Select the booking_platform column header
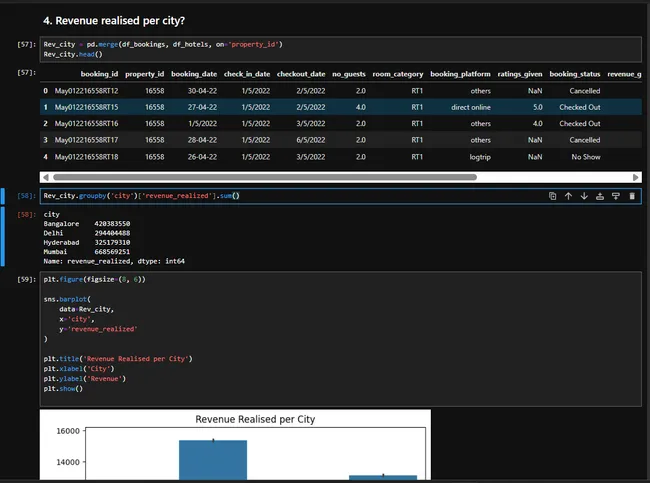650x483 pixels. point(460,74)
